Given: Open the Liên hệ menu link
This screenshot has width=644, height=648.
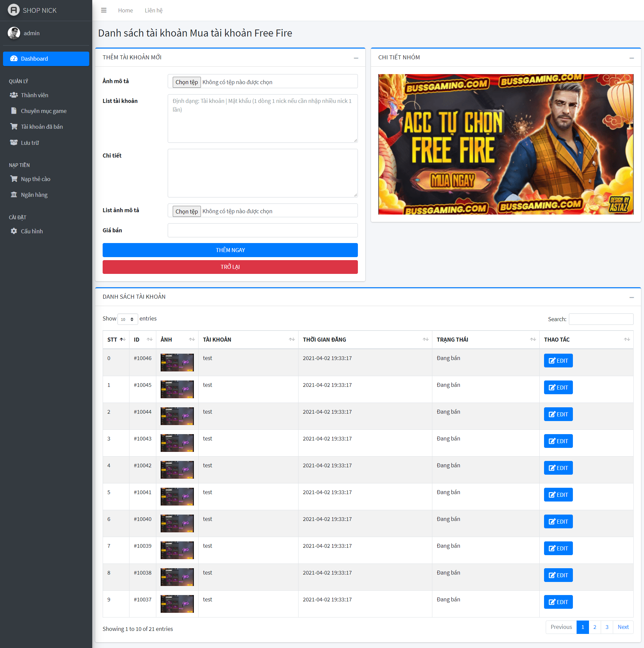Looking at the screenshot, I should [x=154, y=10].
